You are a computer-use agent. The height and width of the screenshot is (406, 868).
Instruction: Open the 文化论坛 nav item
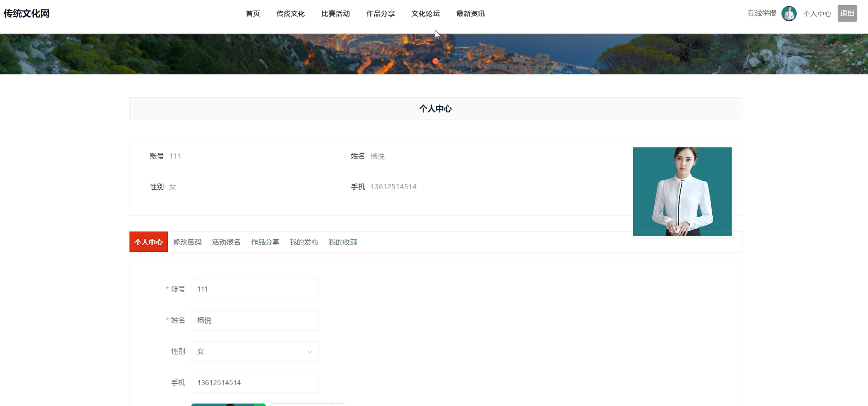coord(425,13)
